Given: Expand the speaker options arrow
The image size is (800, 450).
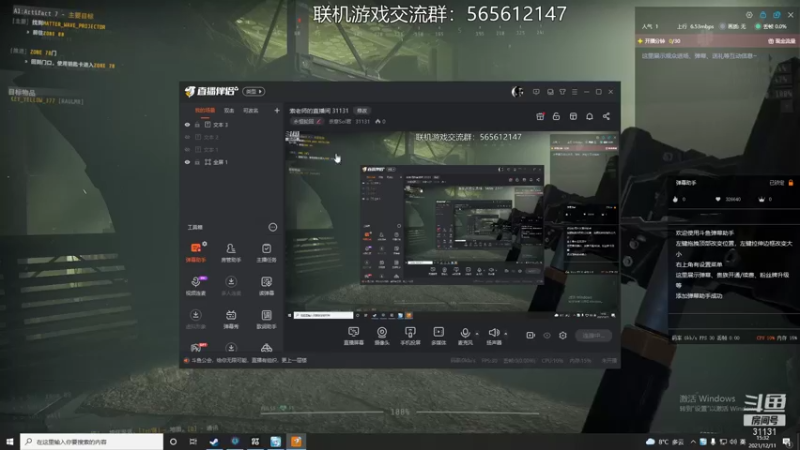Looking at the screenshot, I should (x=506, y=334).
